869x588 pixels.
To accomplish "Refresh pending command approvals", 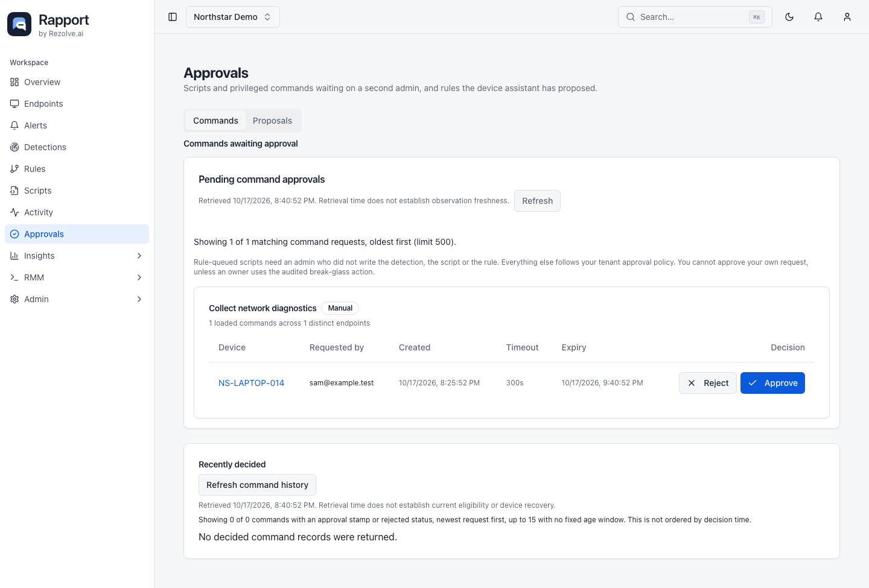I will tap(537, 201).
